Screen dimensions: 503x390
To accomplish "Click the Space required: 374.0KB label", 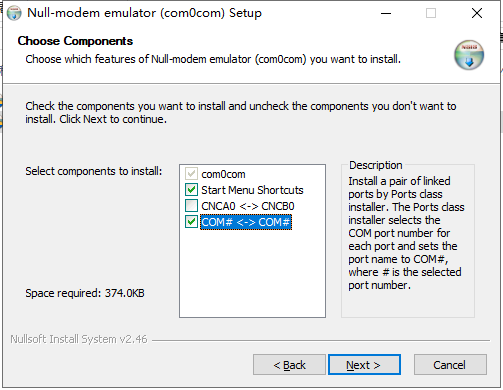I will click(85, 293).
